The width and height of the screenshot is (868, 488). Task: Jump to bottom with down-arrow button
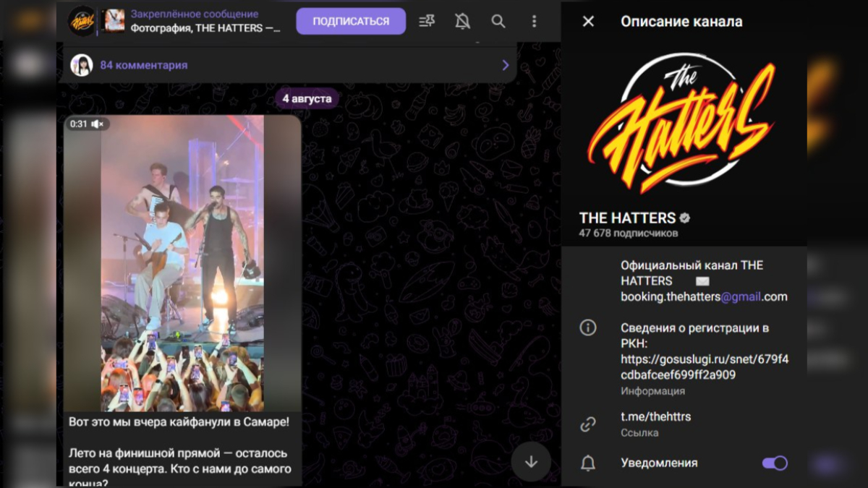[531, 462]
